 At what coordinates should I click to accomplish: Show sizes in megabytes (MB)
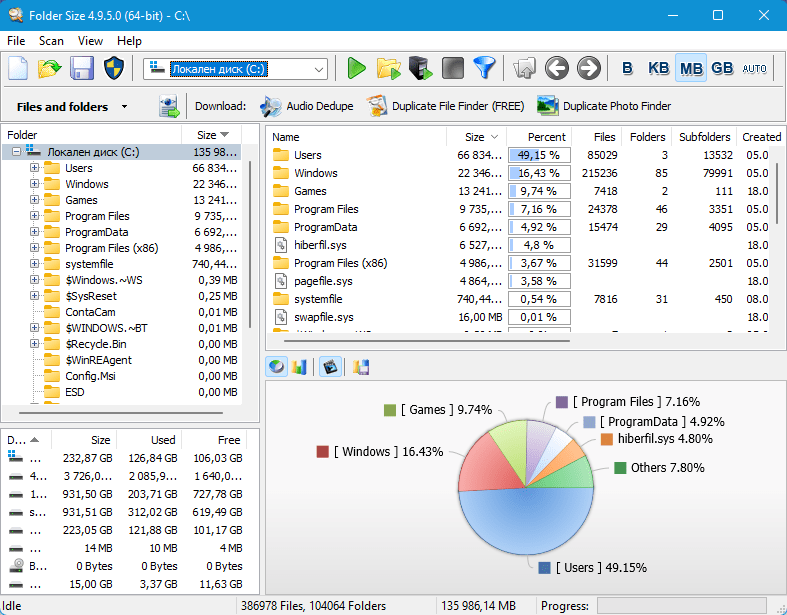pos(691,68)
